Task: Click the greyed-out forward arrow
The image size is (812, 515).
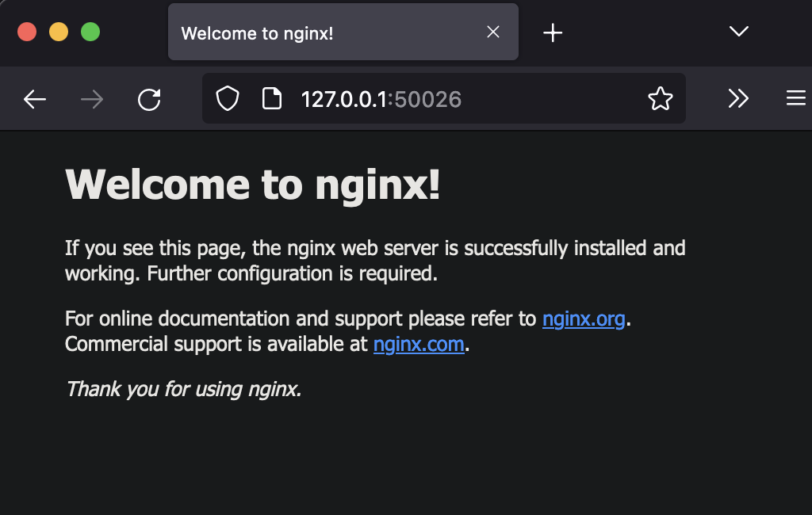Action: (92, 99)
